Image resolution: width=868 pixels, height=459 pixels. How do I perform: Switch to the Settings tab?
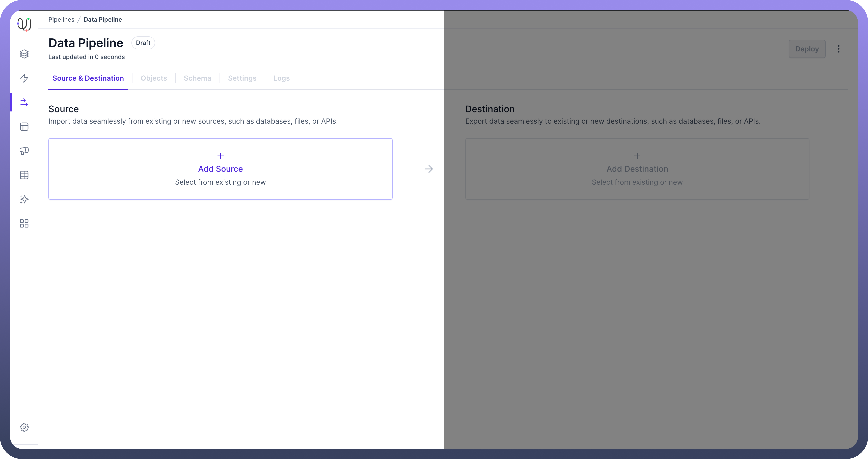242,78
